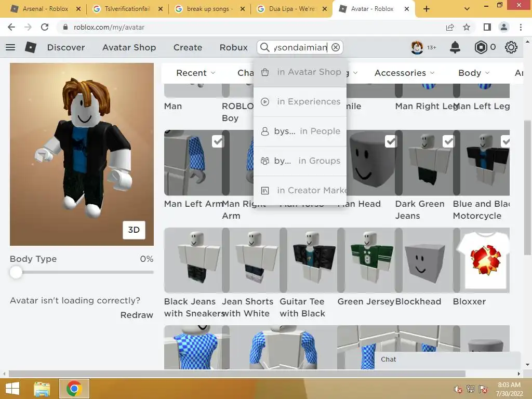Open the Robux balance icon

[x=481, y=47]
